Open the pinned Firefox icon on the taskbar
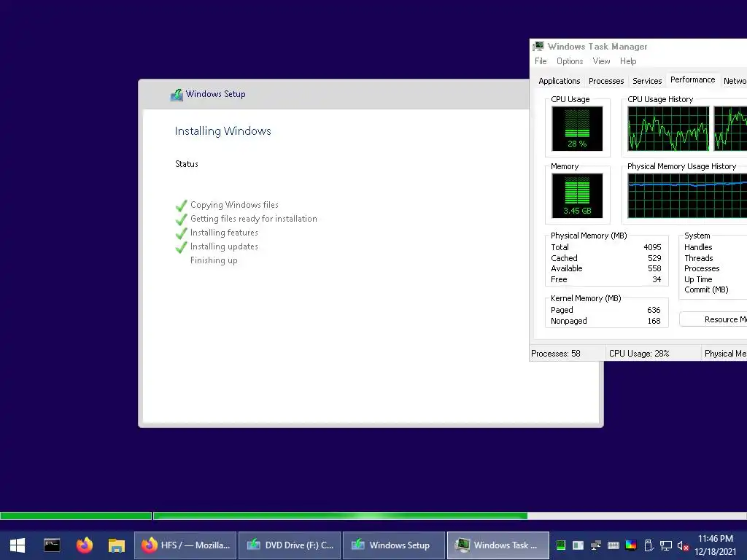The width and height of the screenshot is (747, 560). (85, 545)
